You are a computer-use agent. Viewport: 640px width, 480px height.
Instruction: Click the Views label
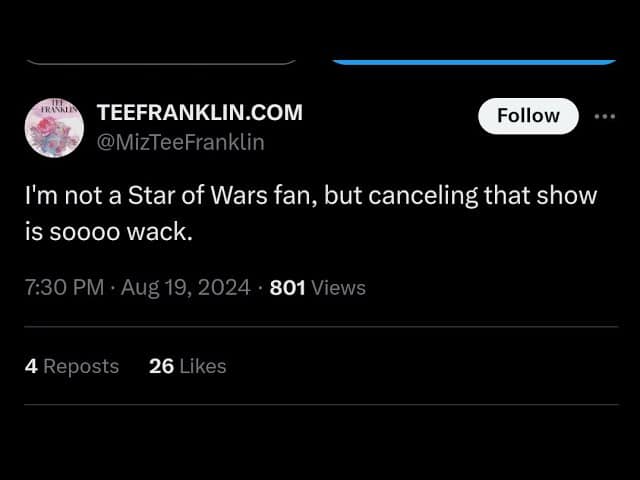tap(339, 288)
